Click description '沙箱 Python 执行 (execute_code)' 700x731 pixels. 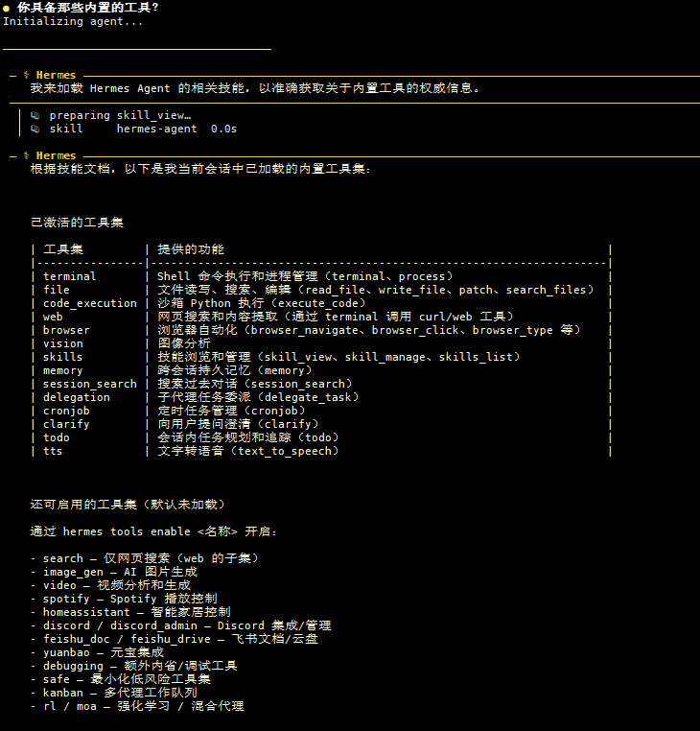click(x=262, y=303)
